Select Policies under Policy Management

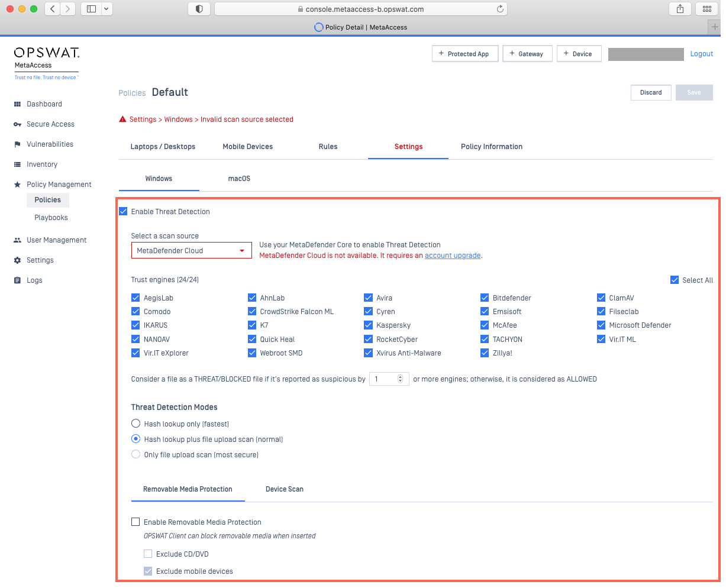tap(48, 200)
